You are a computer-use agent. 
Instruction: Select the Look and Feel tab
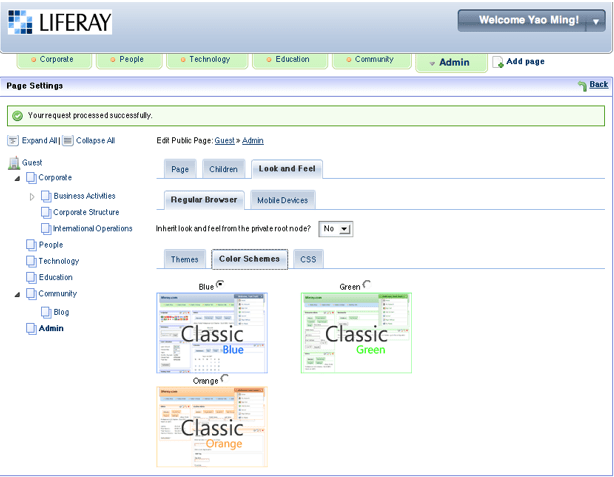tap(287, 169)
